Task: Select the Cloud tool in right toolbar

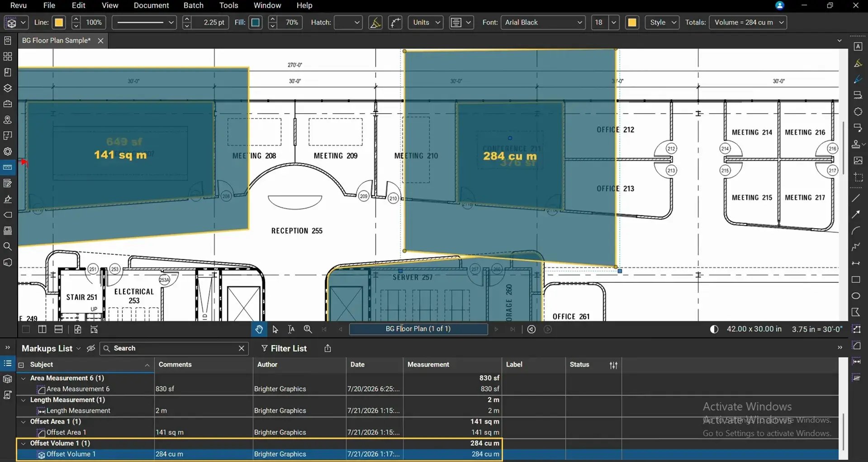Action: tap(858, 112)
